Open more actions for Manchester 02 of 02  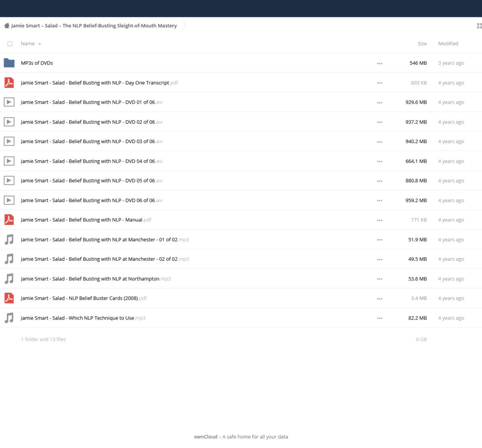pyautogui.click(x=380, y=260)
